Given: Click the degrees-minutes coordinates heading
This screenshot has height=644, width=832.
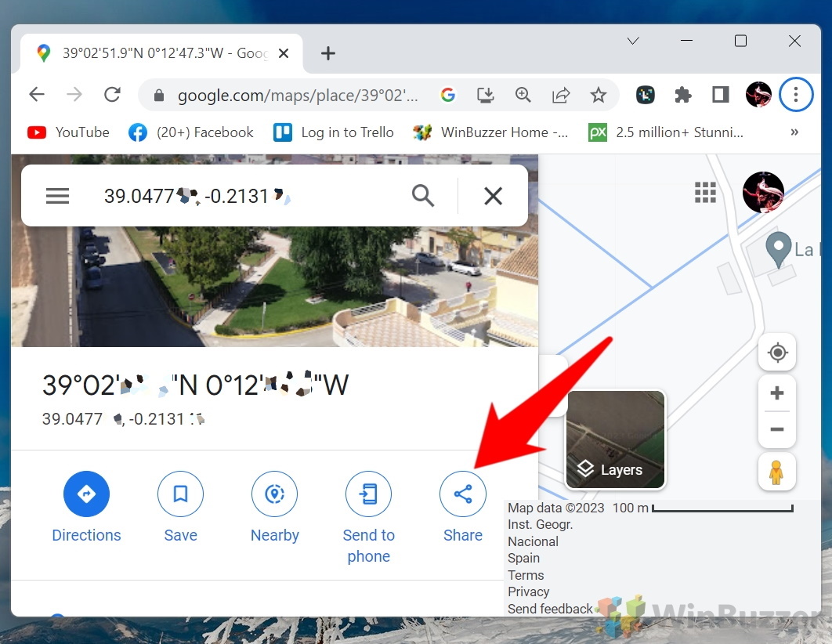Looking at the screenshot, I should pyautogui.click(x=195, y=385).
